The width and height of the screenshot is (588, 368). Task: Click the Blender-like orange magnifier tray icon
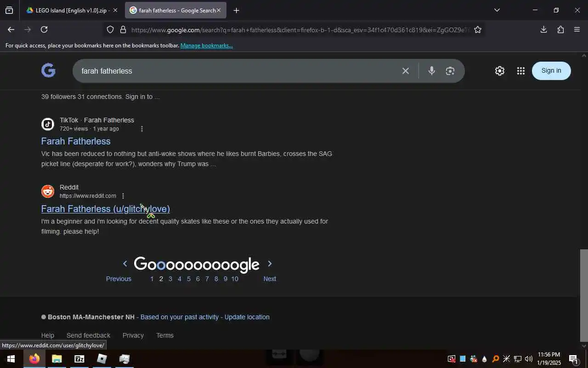tap(495, 359)
